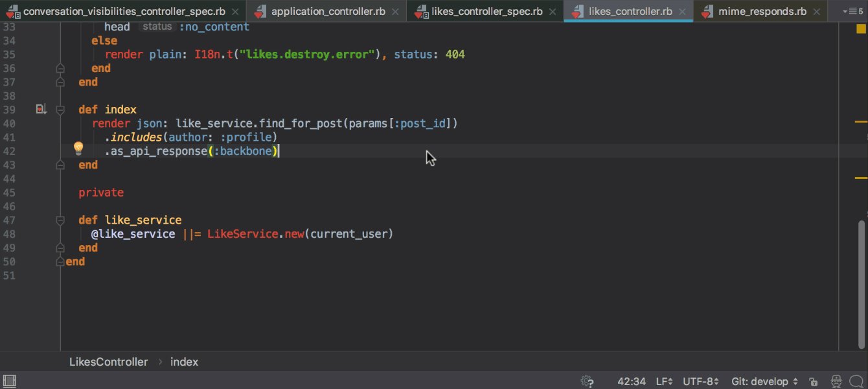Screen dimensions: 868x389
Task: Open the Hector inspector icon in status bar
Action: [837, 381]
